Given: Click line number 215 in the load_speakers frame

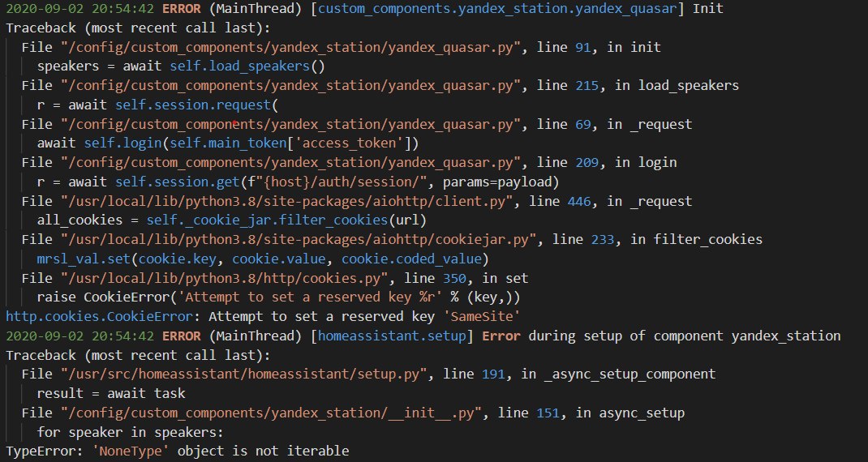Looking at the screenshot, I should click(x=587, y=86).
